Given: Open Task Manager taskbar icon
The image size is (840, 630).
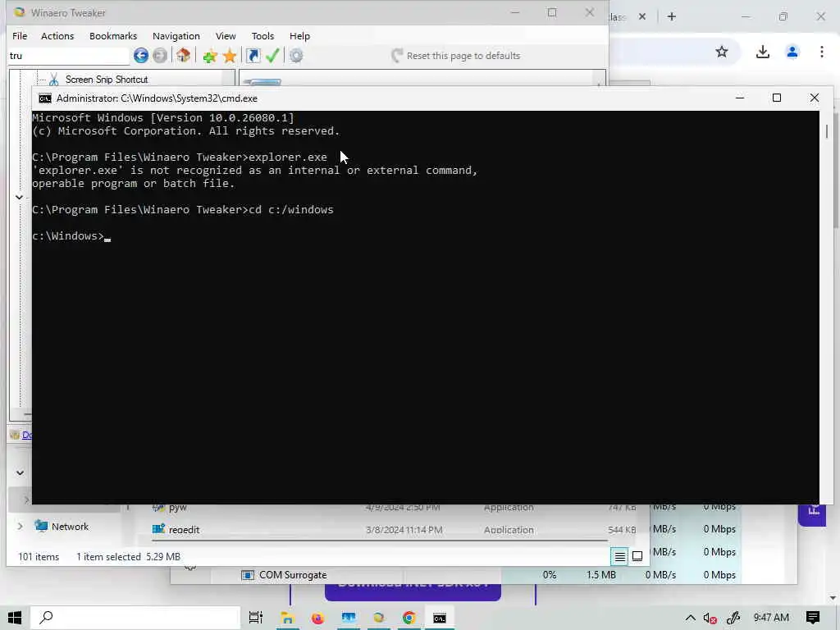Looking at the screenshot, I should coord(348,618).
